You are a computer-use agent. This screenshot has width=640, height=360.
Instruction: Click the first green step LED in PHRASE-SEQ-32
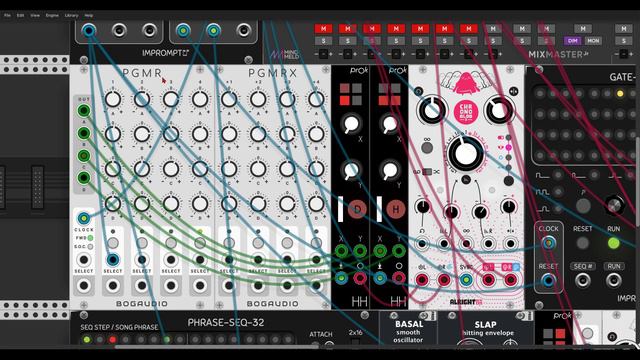pyautogui.click(x=87, y=340)
